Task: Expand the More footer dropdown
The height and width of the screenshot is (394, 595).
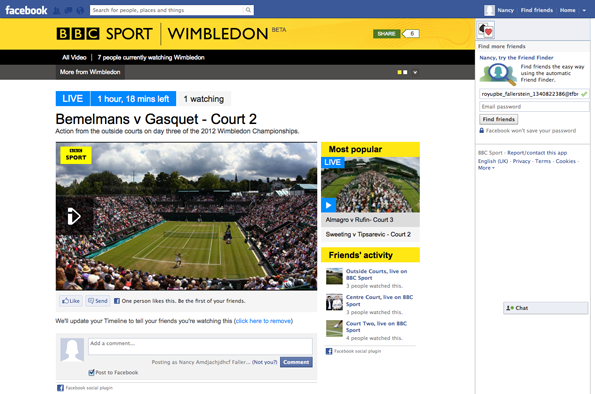Action: 486,168
